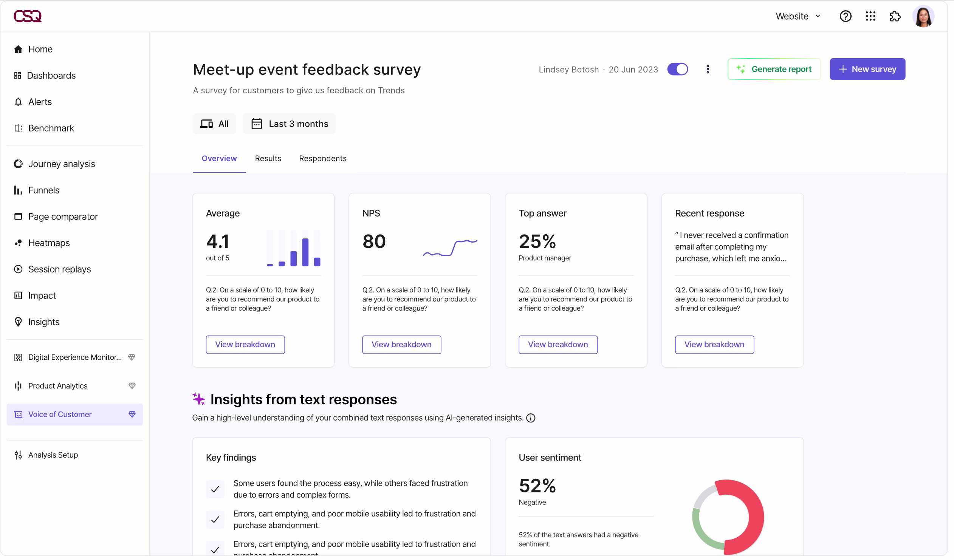Click the Page comparator icon
Screen dimensions: 954x560
(x=18, y=217)
